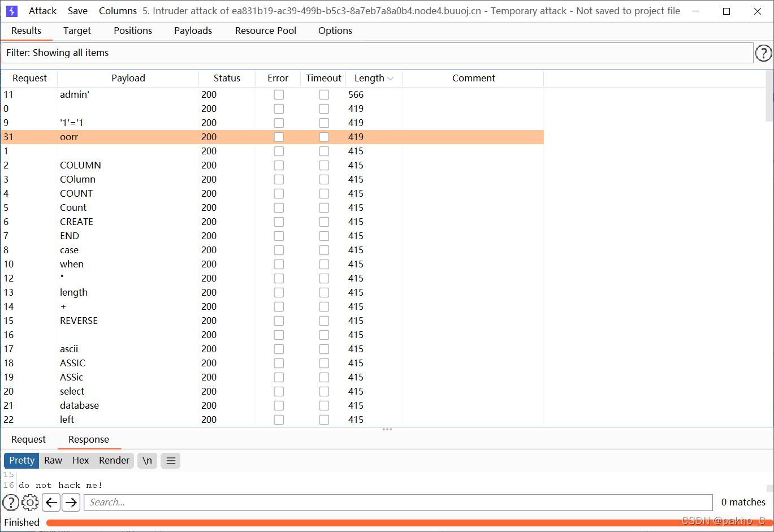The height and width of the screenshot is (532, 774).
Task: Select the left payload row
Action: click(x=272, y=419)
